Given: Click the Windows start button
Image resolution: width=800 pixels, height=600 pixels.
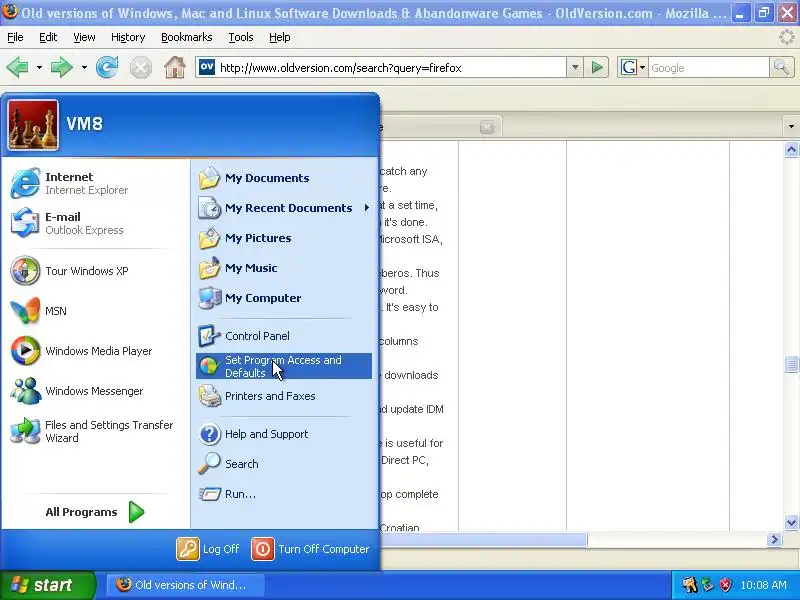Looking at the screenshot, I should (47, 585).
